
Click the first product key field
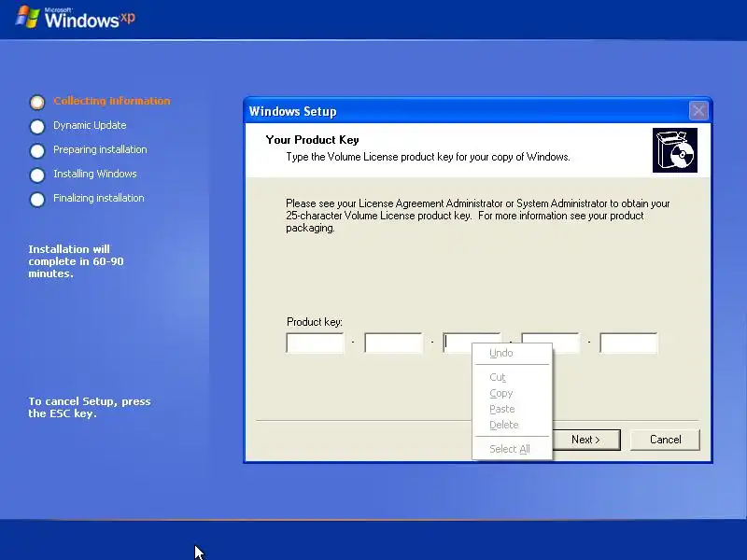pyautogui.click(x=315, y=343)
